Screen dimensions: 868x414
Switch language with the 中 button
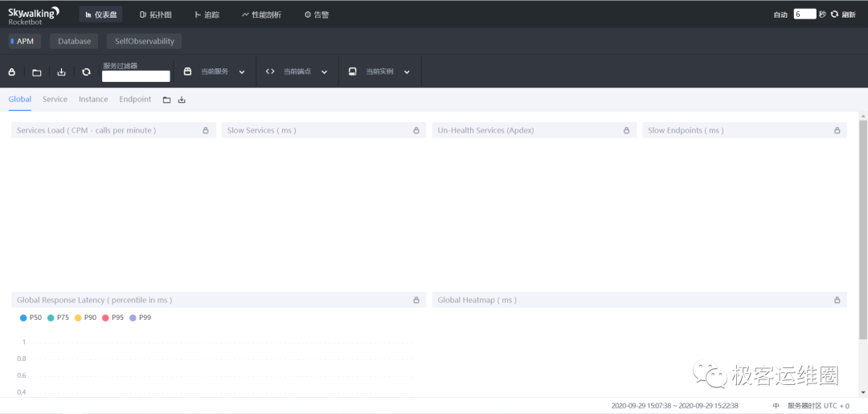776,406
